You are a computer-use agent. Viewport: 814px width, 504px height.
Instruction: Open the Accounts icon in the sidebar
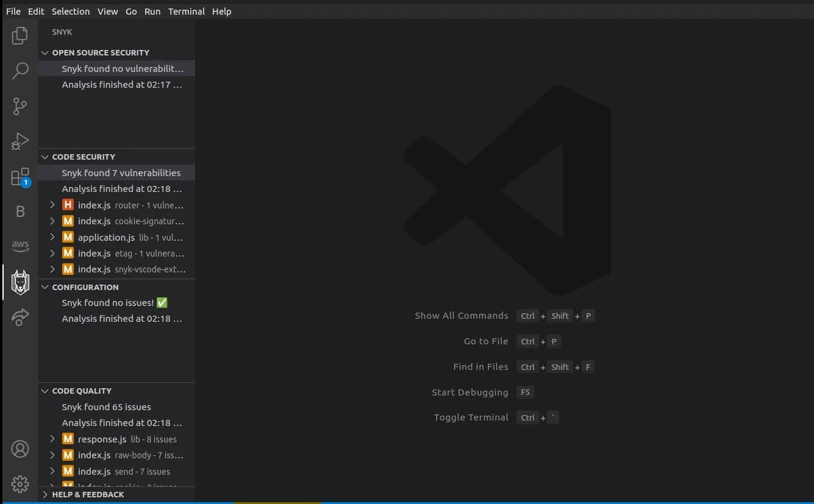(20, 449)
